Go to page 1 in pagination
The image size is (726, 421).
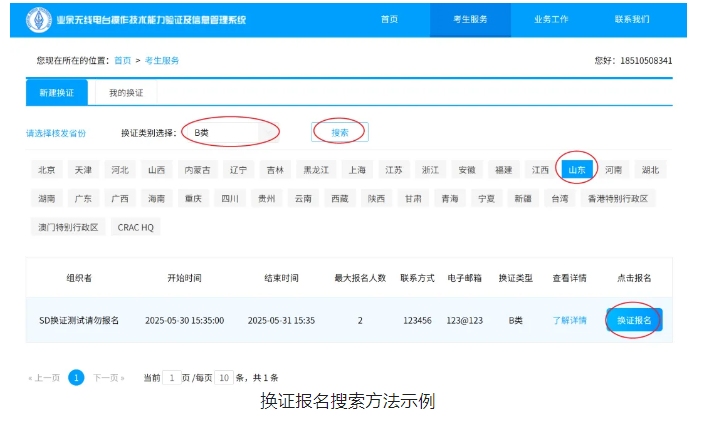click(76, 377)
